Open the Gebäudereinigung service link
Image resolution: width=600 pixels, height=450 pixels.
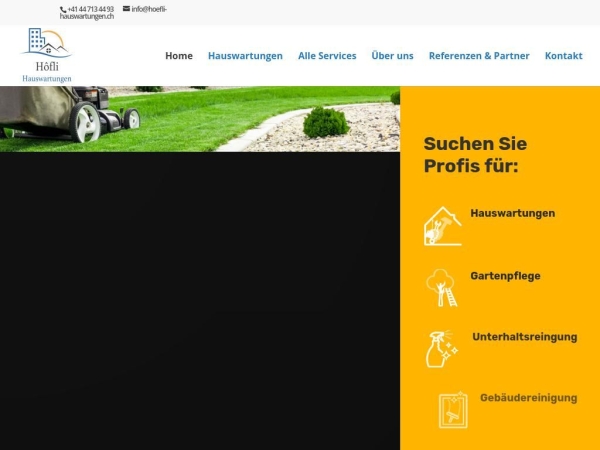pos(528,398)
